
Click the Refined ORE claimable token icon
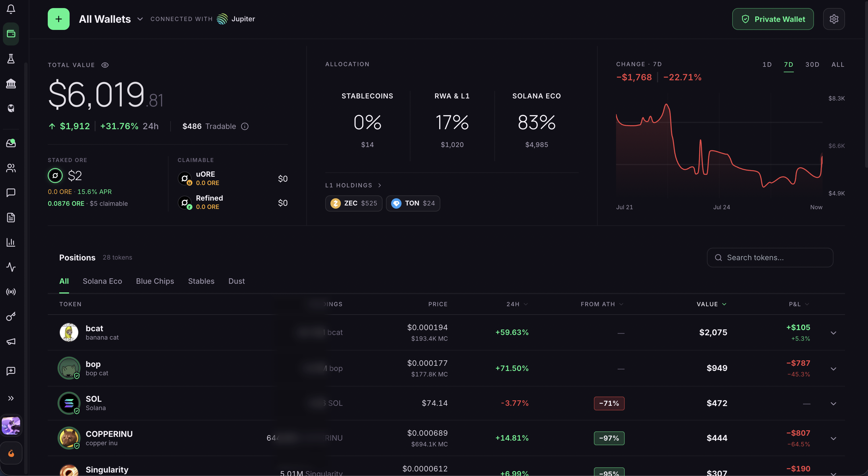click(x=185, y=203)
